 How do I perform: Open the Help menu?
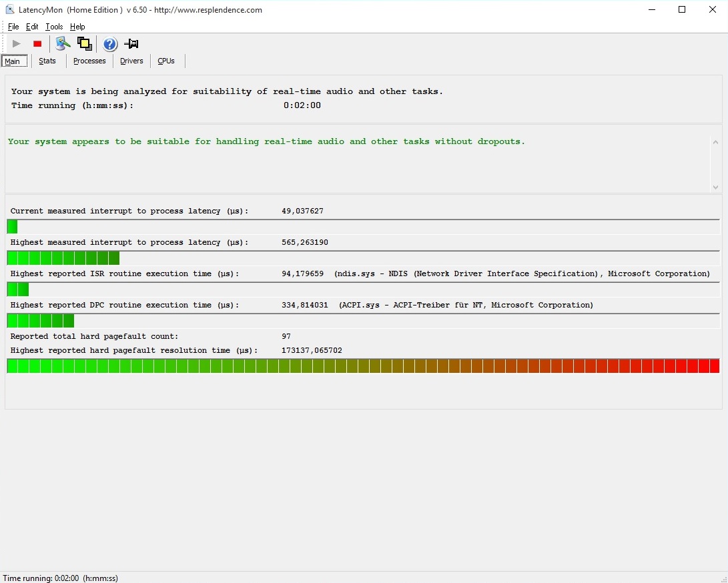pos(77,27)
